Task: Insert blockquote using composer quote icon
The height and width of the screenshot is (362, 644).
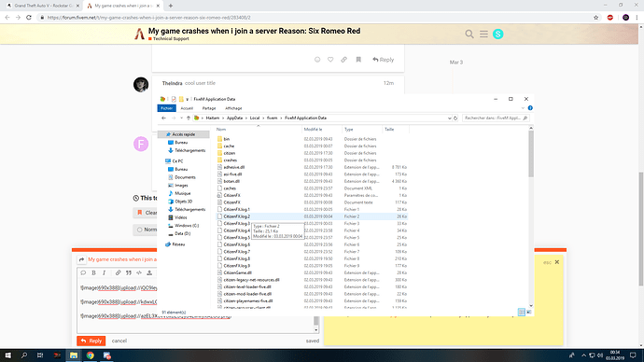Action: point(129,273)
